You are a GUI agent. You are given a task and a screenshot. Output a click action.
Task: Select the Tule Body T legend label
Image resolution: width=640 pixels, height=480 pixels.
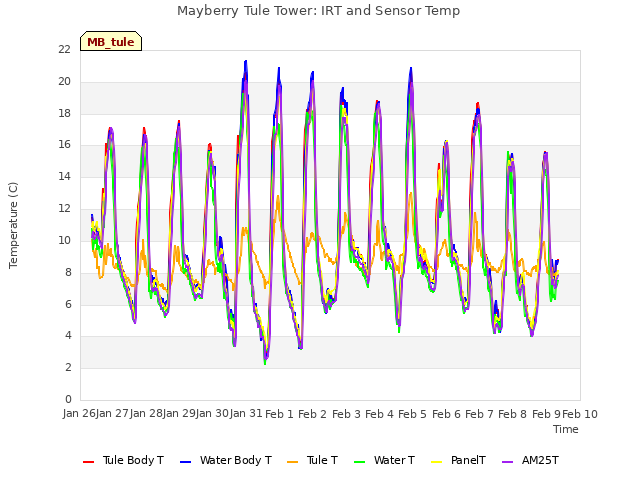(133, 460)
